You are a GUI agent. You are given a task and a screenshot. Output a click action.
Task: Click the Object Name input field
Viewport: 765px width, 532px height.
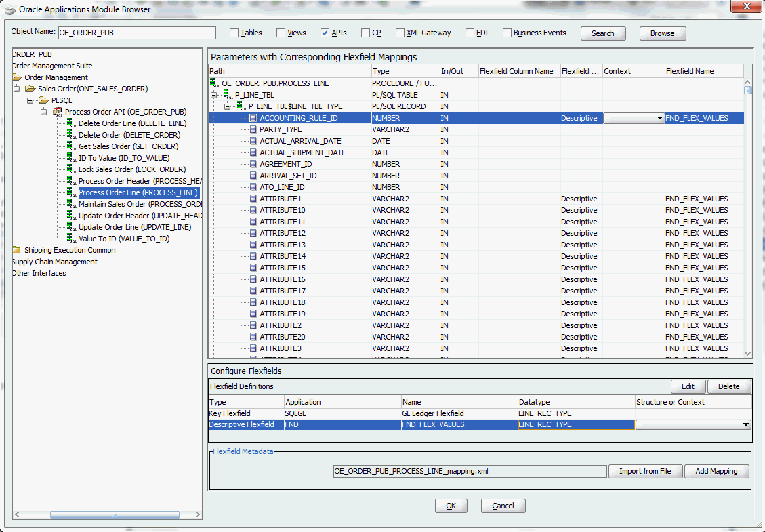[137, 33]
